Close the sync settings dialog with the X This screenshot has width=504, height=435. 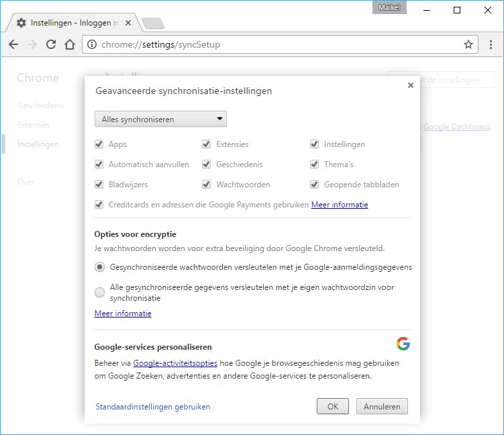(x=411, y=85)
